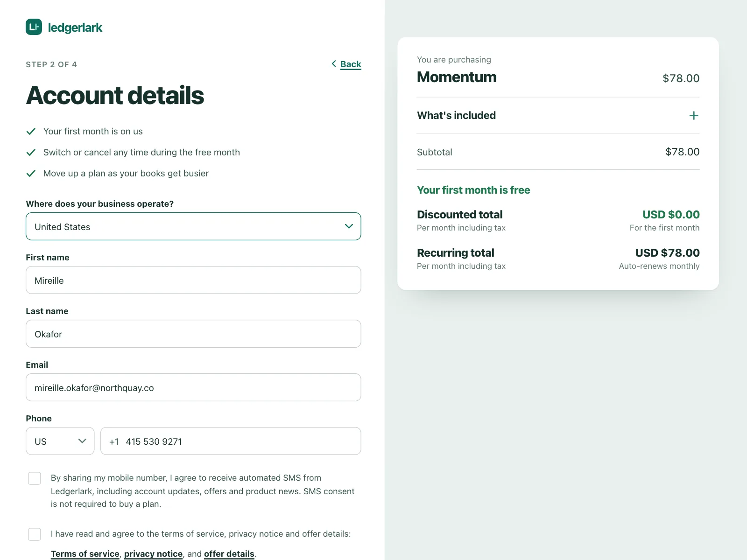The image size is (747, 560).
Task: Click the phone number input field
Action: [x=231, y=441]
